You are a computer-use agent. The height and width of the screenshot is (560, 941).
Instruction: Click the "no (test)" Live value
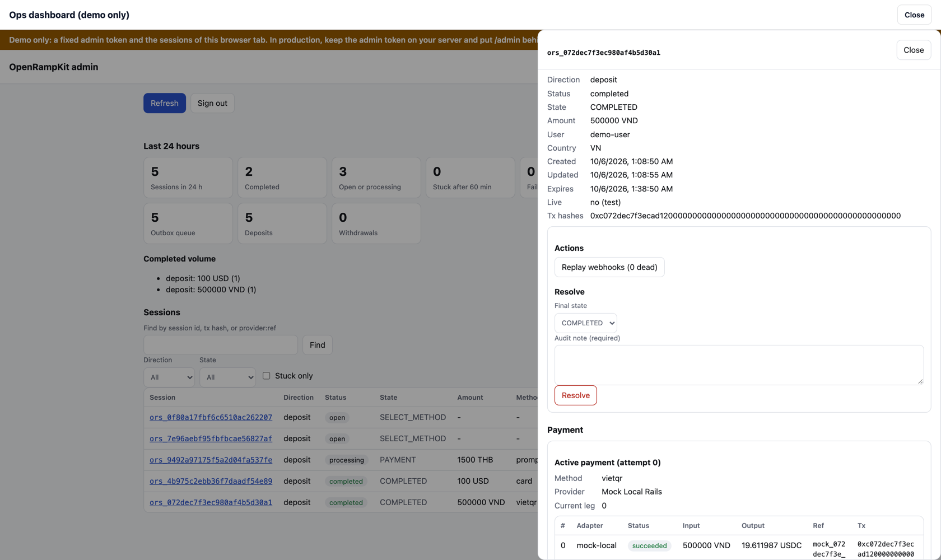pyautogui.click(x=605, y=202)
